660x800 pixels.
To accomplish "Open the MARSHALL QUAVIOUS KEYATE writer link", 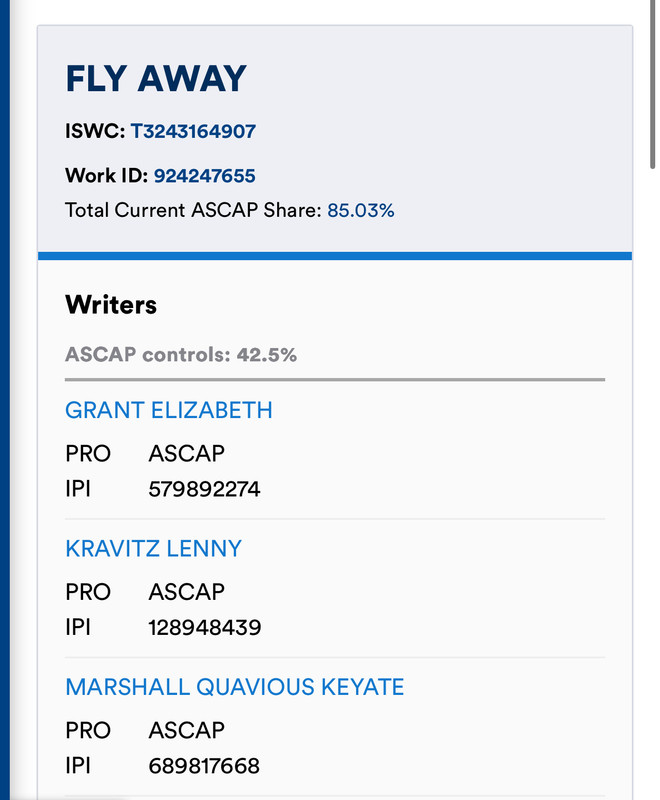I will 235,687.
